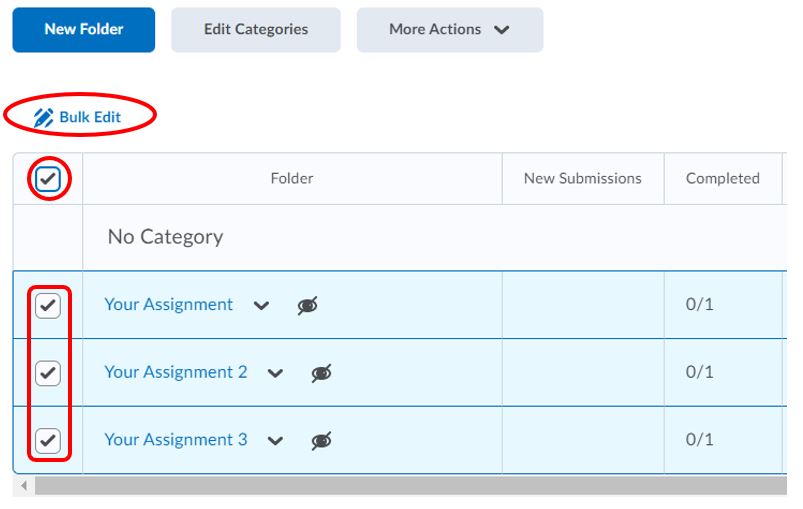803x509 pixels.
Task: Click the horizontal scrollbar left arrow
Action: [x=23, y=486]
